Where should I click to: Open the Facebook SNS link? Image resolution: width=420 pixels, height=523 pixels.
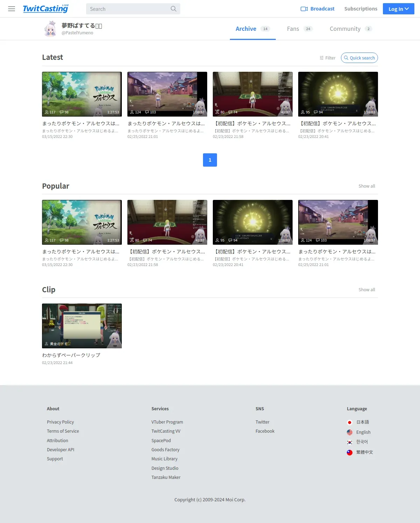(x=265, y=431)
